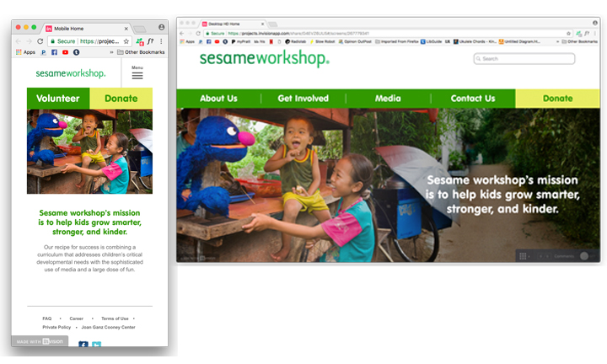This screenshot has width=607, height=364.
Task: Open Other Bookmarks folder in Desktop HD Home window
Action: click(x=579, y=41)
